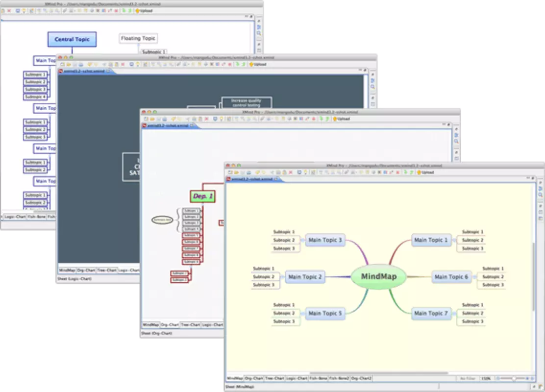Switch to Fish-Bone sheet tab in front window
This screenshot has height=392, width=545.
(x=318, y=378)
